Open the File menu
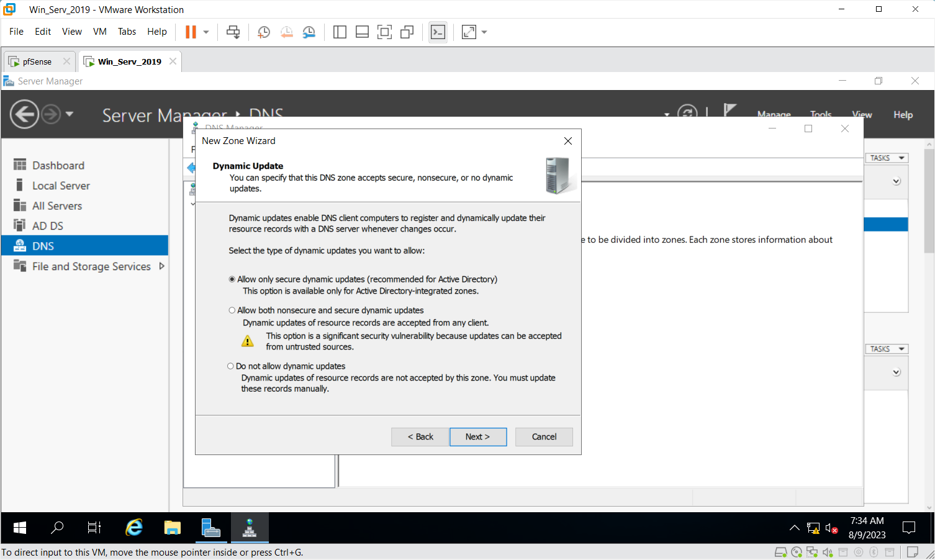Viewport: 935px width, 560px height. click(x=16, y=32)
